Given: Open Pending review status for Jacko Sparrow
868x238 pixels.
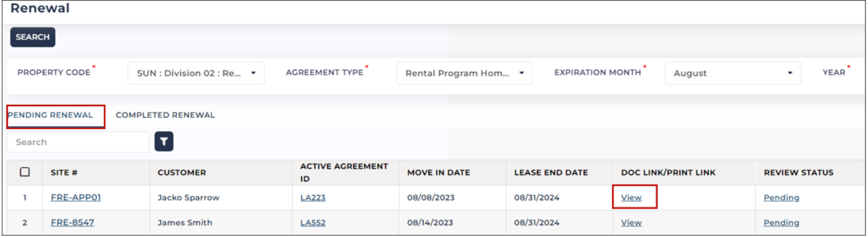Looking at the screenshot, I should point(781,197).
